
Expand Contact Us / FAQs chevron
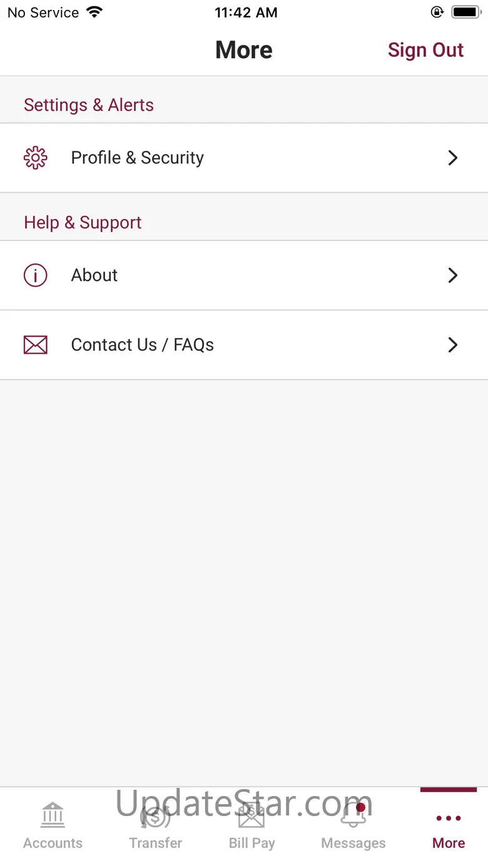pos(453,345)
